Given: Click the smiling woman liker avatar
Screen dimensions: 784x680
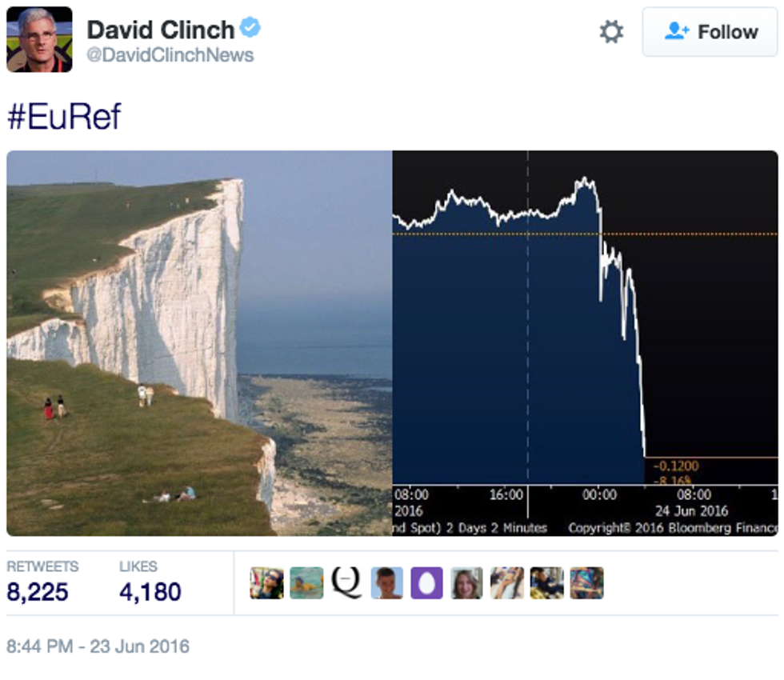Looking at the screenshot, I should (466, 583).
